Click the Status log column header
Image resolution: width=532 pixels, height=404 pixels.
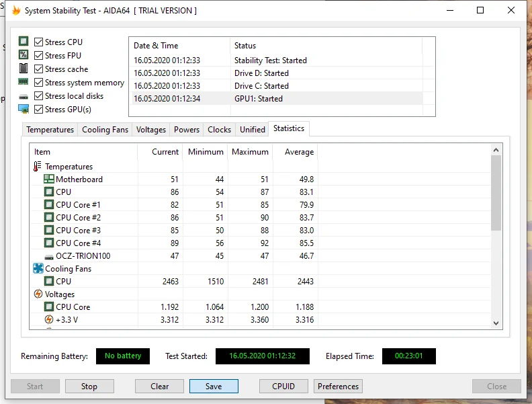tap(326, 46)
